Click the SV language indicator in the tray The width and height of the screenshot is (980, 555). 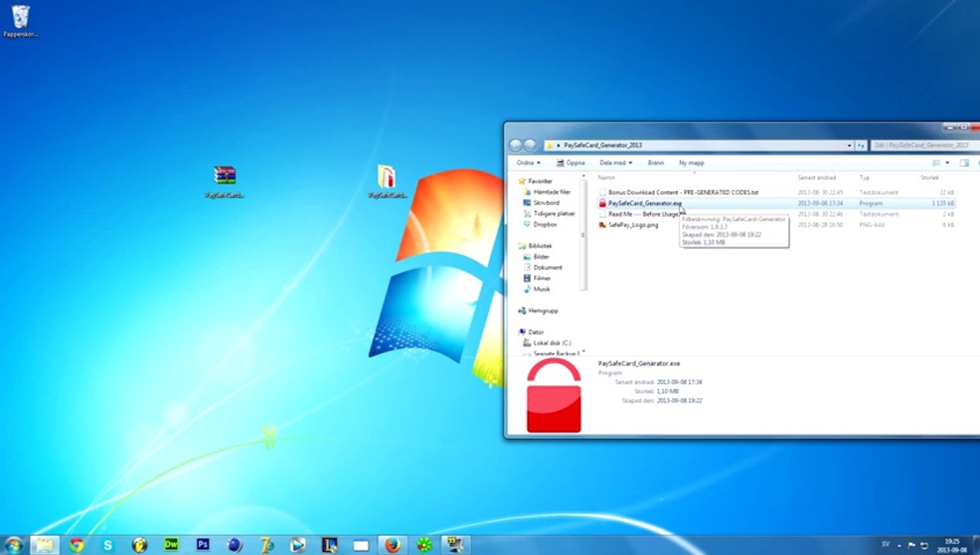[885, 544]
